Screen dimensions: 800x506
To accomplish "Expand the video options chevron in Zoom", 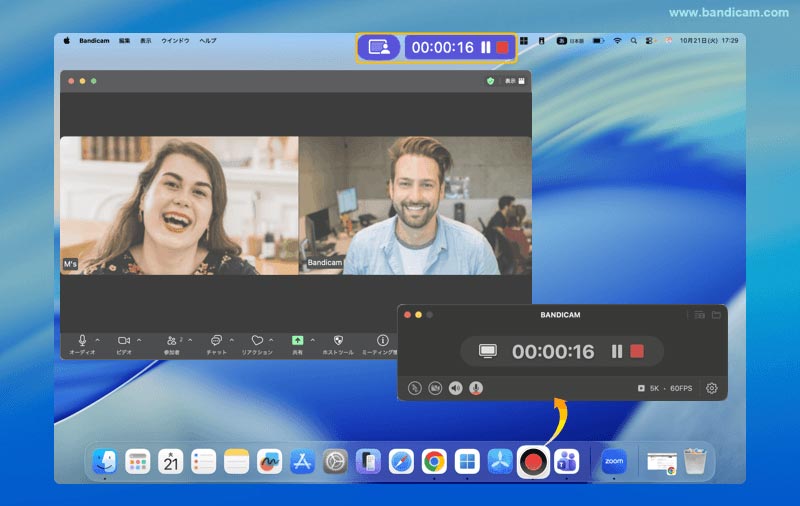I will 139,340.
